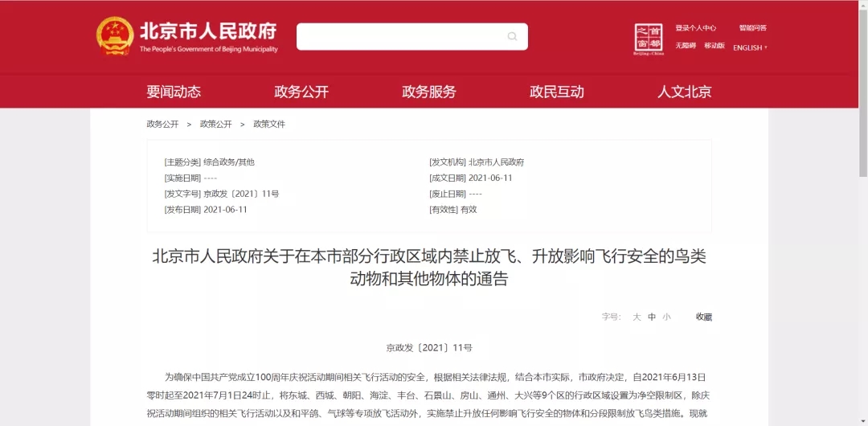Click the search magnifier icon

click(512, 36)
